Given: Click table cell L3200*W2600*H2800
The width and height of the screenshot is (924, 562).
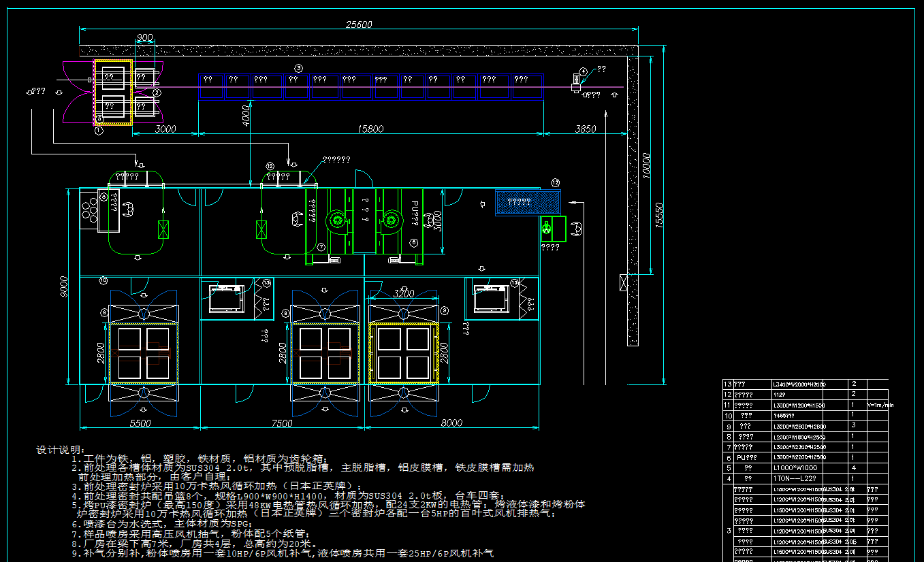Looking at the screenshot, I should [x=799, y=427].
